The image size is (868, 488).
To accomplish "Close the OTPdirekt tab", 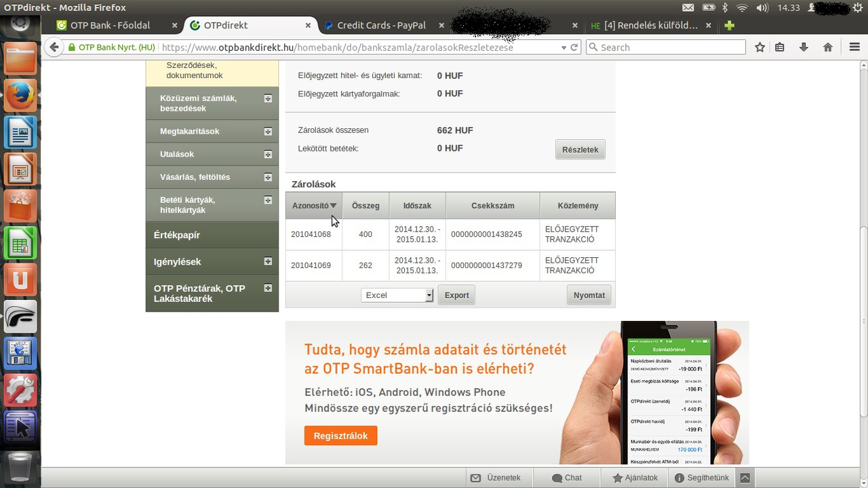I will coord(308,26).
